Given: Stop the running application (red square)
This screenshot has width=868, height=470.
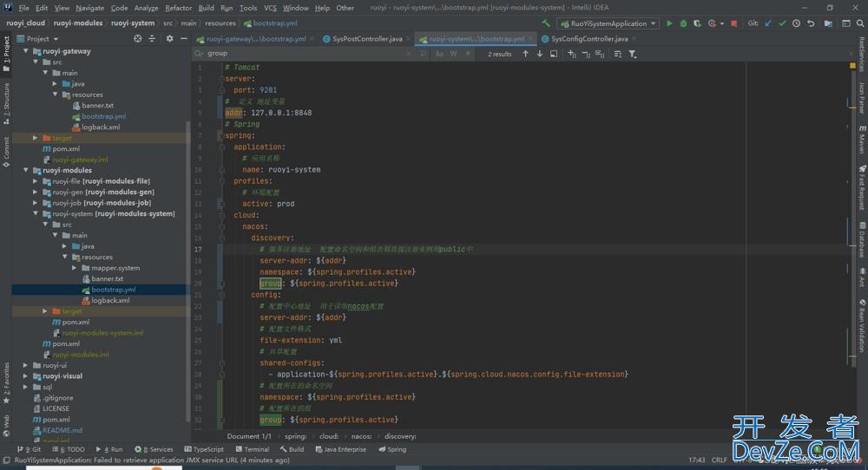Looking at the screenshot, I should pyautogui.click(x=734, y=23).
